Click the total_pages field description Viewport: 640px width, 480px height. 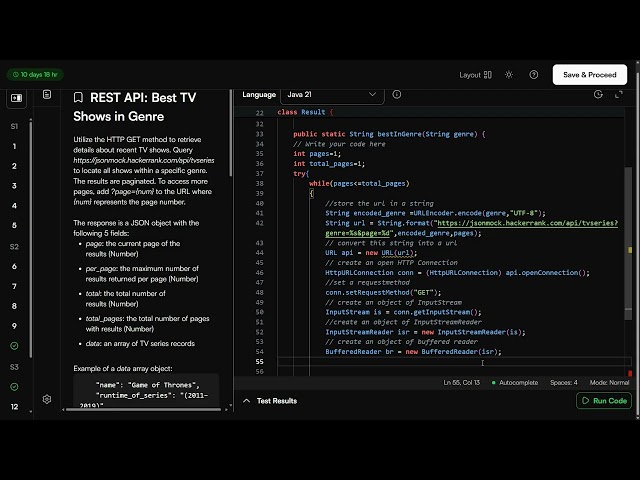147,324
